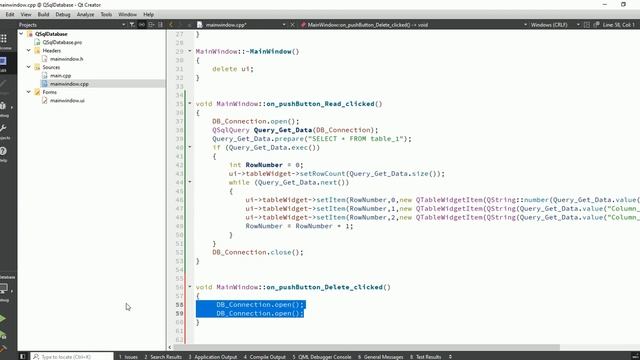Screen dimensions: 640x360
Task: Click the Type to locate search field
Action: pyautogui.click(x=72, y=357)
